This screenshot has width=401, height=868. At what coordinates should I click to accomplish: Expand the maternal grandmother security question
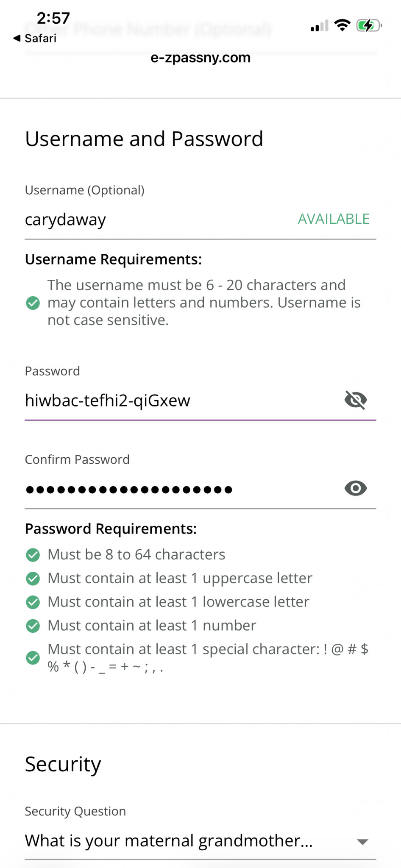pyautogui.click(x=169, y=841)
